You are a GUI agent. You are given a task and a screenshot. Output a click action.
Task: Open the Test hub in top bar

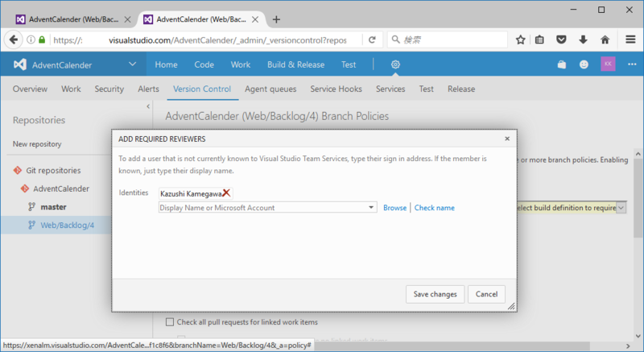pyautogui.click(x=349, y=64)
